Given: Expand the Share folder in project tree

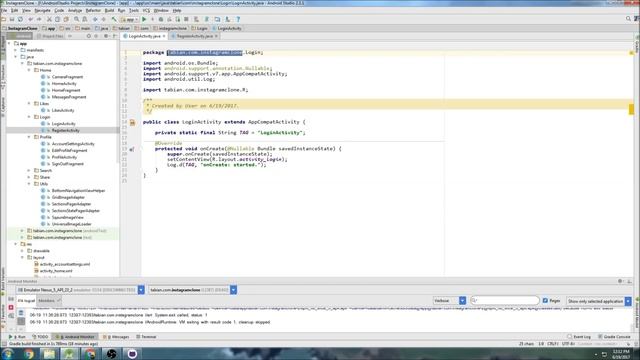Looking at the screenshot, I should (29, 177).
